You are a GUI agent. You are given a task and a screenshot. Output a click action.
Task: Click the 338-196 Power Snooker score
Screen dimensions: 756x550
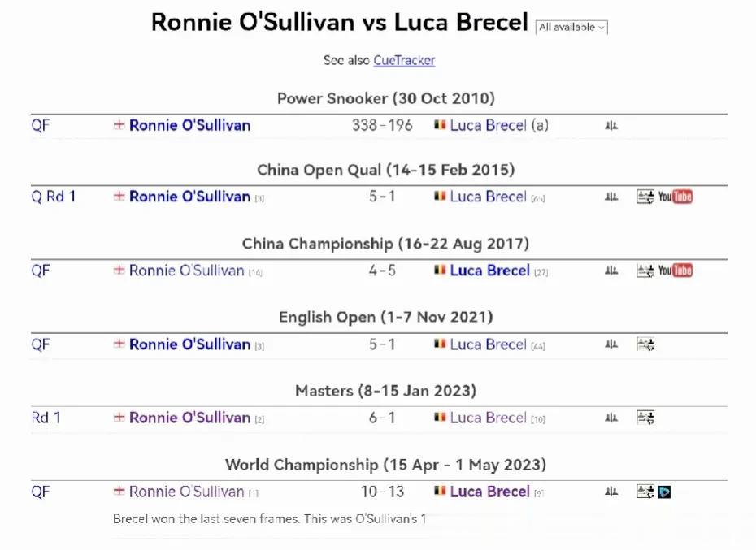click(x=382, y=125)
